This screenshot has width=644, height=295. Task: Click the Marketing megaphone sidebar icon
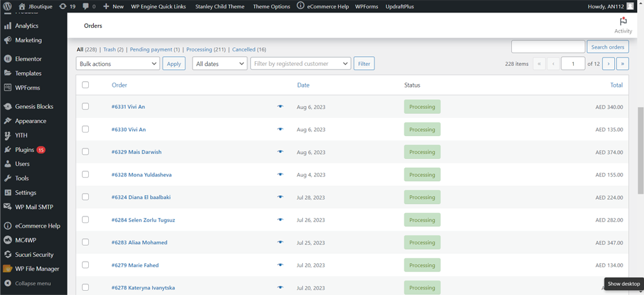[8, 40]
